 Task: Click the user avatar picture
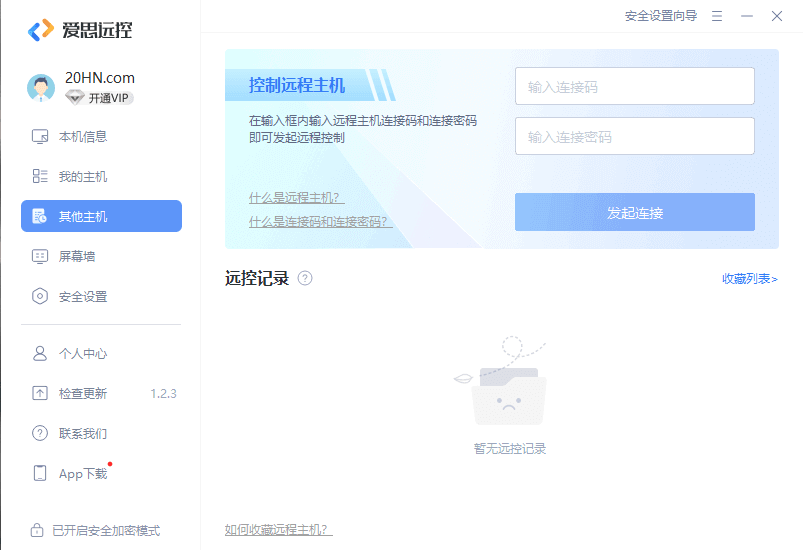41,88
